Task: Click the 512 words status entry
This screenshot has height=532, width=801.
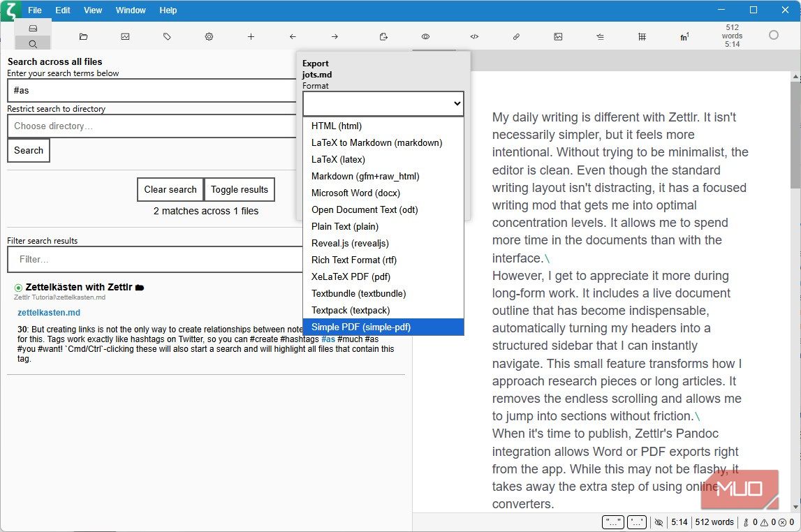Action: pyautogui.click(x=714, y=522)
